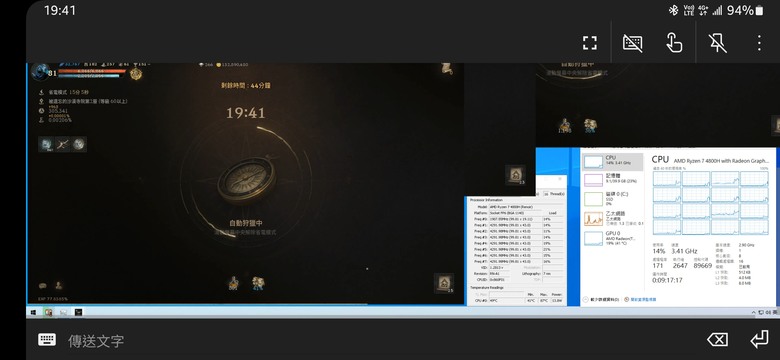Click the scroll icon at the main game's top-right
780x360 pixels.
tap(446, 69)
